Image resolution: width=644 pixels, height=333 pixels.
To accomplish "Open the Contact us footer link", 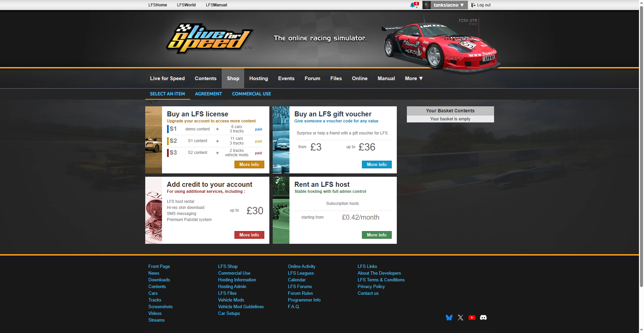I will pos(368,293).
